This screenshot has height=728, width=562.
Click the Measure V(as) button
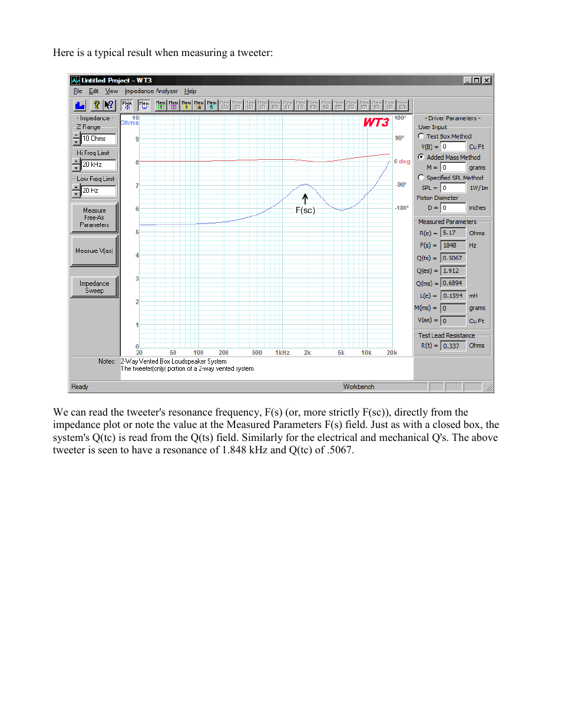click(94, 251)
